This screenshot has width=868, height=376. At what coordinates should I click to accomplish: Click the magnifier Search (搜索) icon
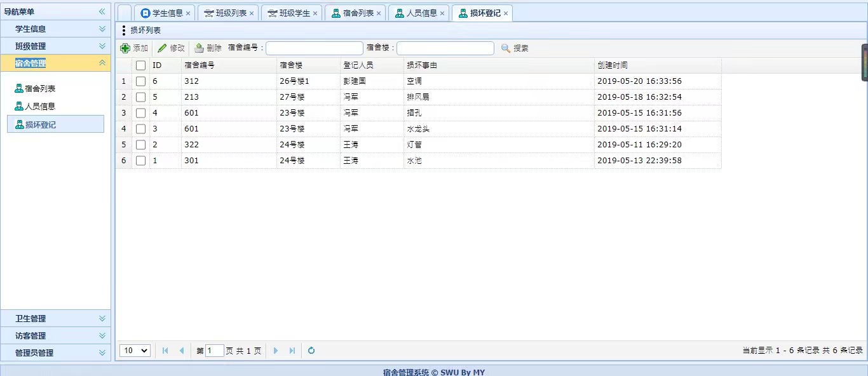[x=506, y=48]
